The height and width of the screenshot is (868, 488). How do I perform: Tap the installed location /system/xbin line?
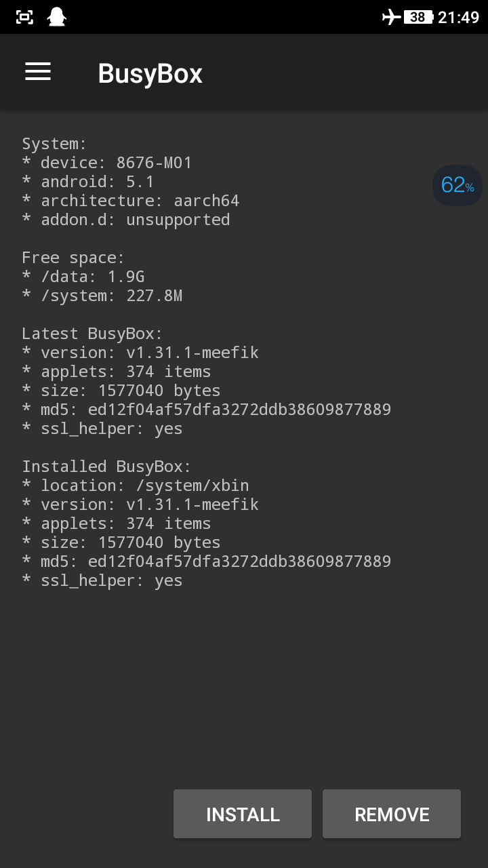coord(136,485)
